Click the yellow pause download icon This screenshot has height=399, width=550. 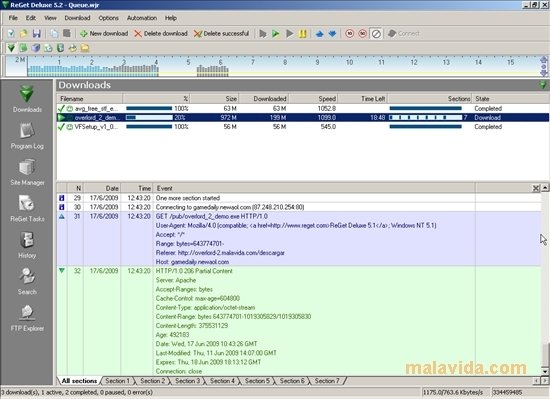tap(302, 34)
